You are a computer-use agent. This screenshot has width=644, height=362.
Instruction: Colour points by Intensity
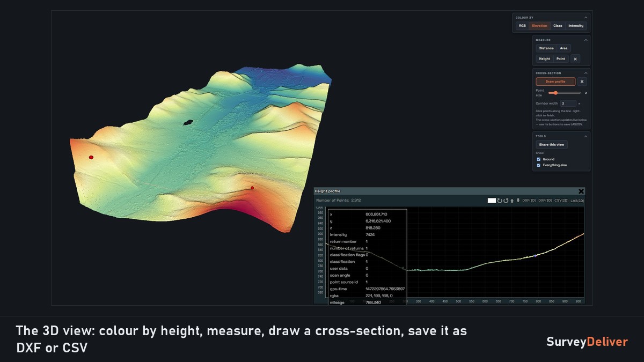point(576,26)
